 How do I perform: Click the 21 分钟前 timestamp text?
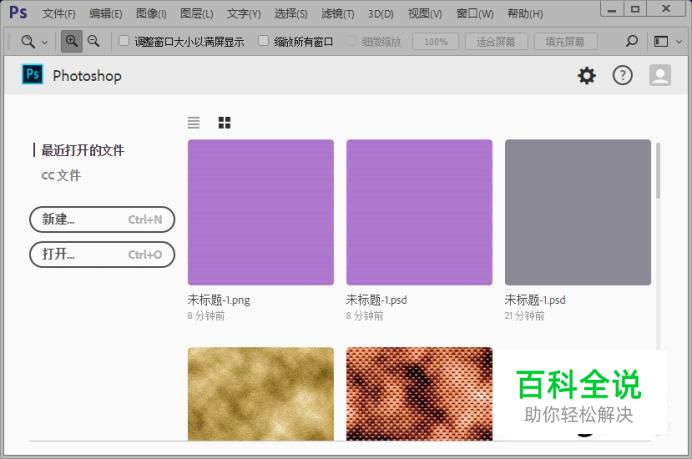pyautogui.click(x=524, y=316)
